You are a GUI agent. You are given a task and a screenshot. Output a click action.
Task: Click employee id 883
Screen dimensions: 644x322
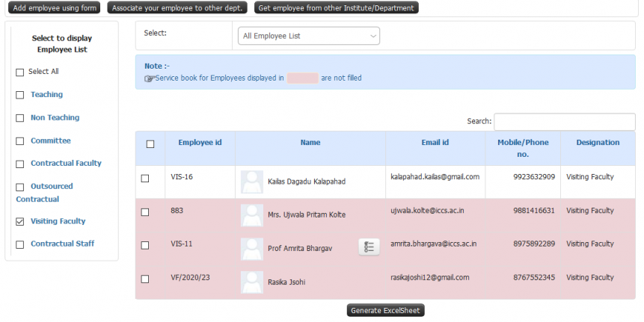pyautogui.click(x=177, y=211)
